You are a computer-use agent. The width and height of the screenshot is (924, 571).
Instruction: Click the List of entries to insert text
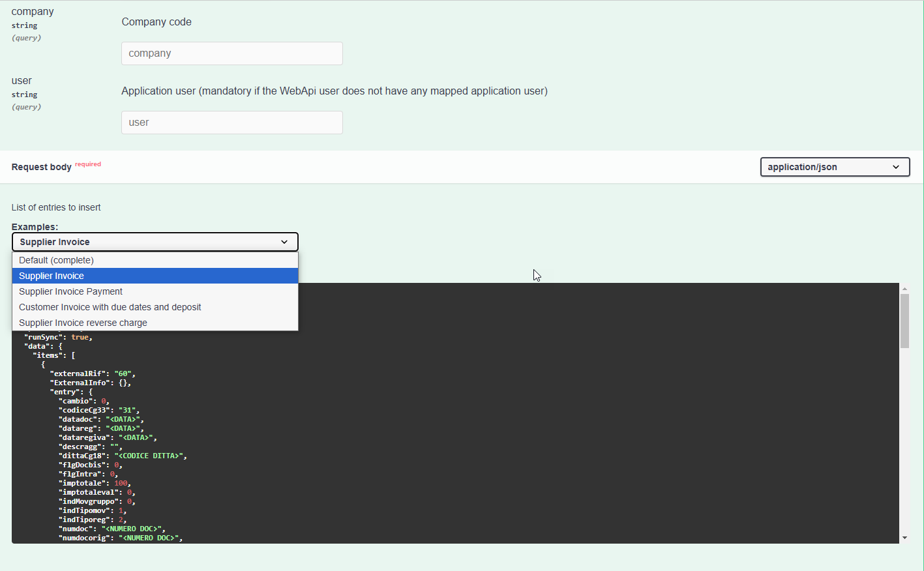(56, 207)
